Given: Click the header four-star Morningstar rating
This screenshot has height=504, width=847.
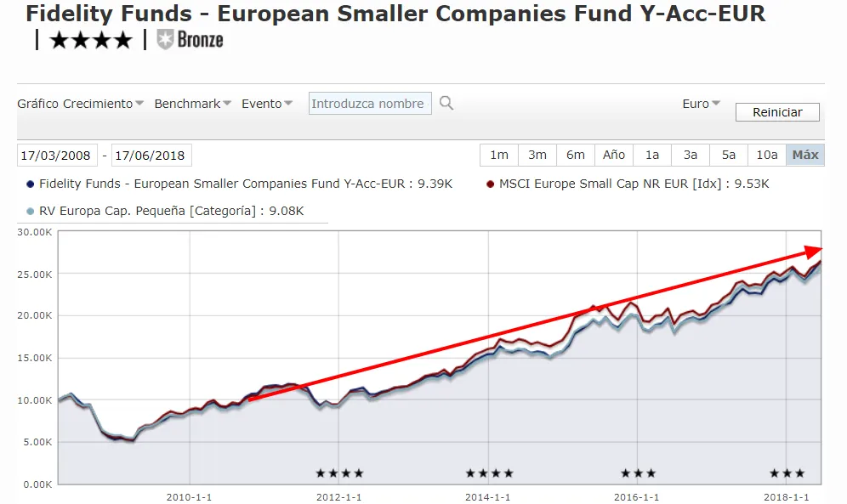Looking at the screenshot, I should [x=91, y=40].
